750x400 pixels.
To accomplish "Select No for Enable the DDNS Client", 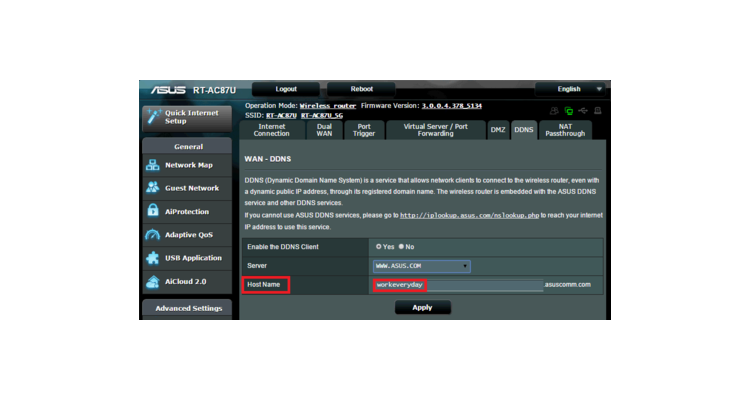I will [401, 246].
